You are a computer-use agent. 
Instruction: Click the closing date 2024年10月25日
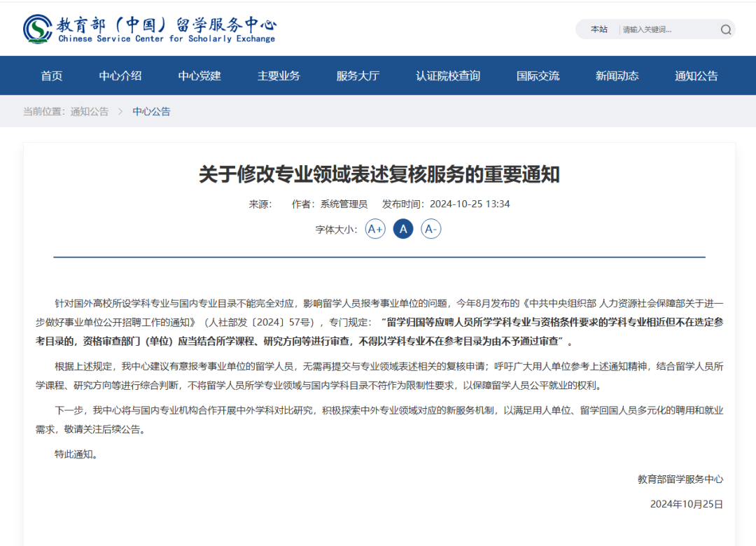[x=687, y=504]
